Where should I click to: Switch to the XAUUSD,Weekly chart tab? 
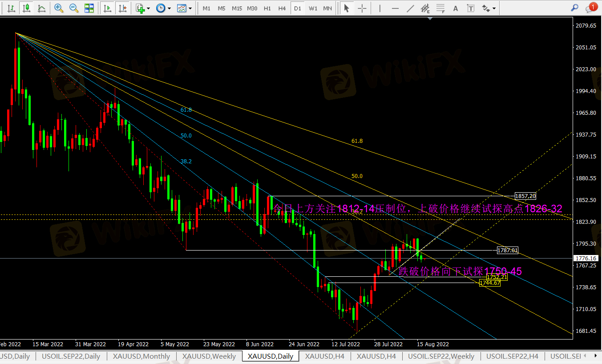(209, 356)
